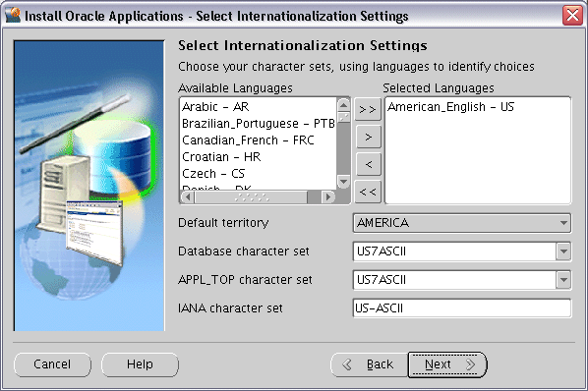The image size is (588, 391).
Task: Expand the Database character set dropdown arrow
Action: 563,251
